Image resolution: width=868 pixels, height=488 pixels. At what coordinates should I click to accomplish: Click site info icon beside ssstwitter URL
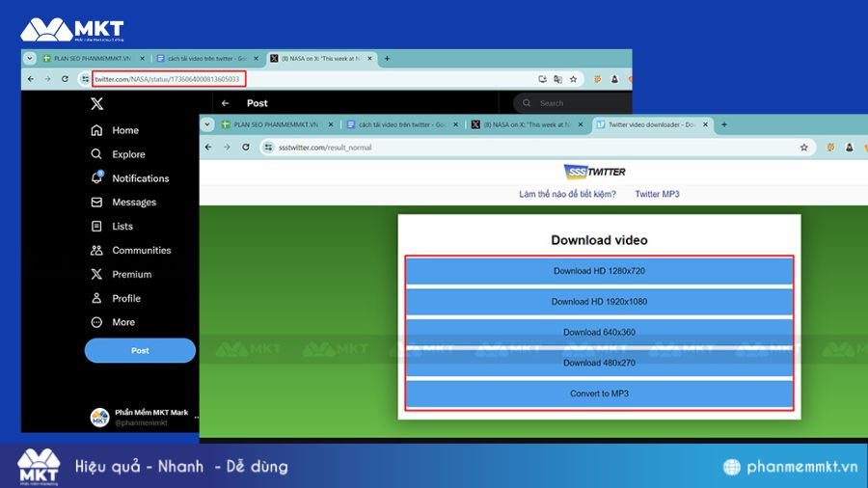pos(268,148)
